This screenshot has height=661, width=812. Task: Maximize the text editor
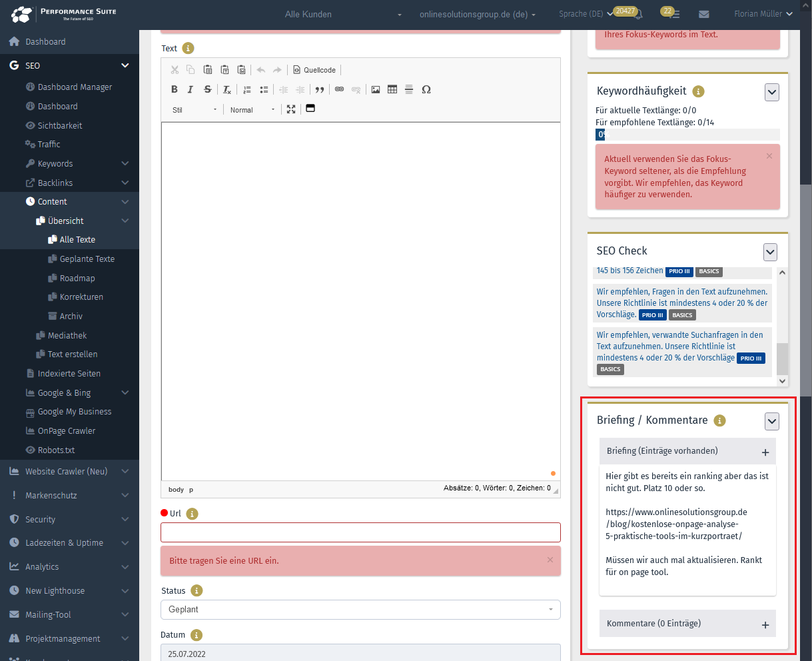coord(291,109)
